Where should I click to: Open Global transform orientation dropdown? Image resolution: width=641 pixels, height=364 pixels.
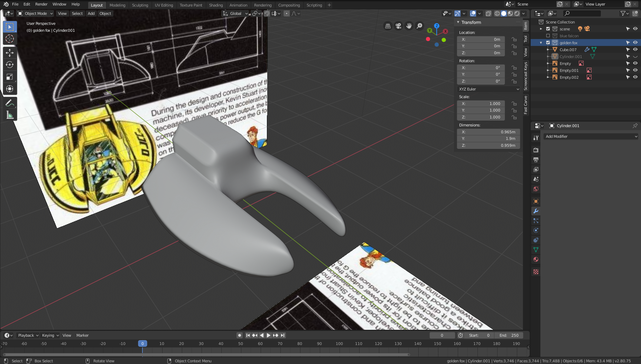coord(235,13)
